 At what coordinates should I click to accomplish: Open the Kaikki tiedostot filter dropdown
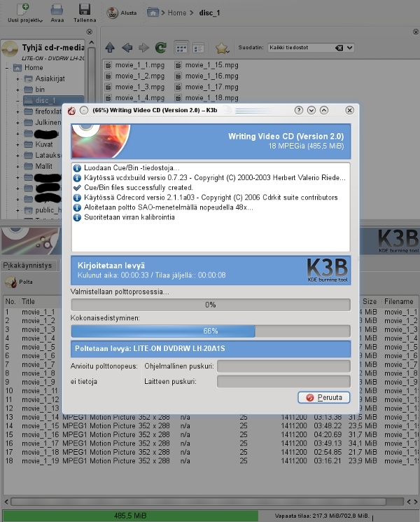click(x=349, y=48)
